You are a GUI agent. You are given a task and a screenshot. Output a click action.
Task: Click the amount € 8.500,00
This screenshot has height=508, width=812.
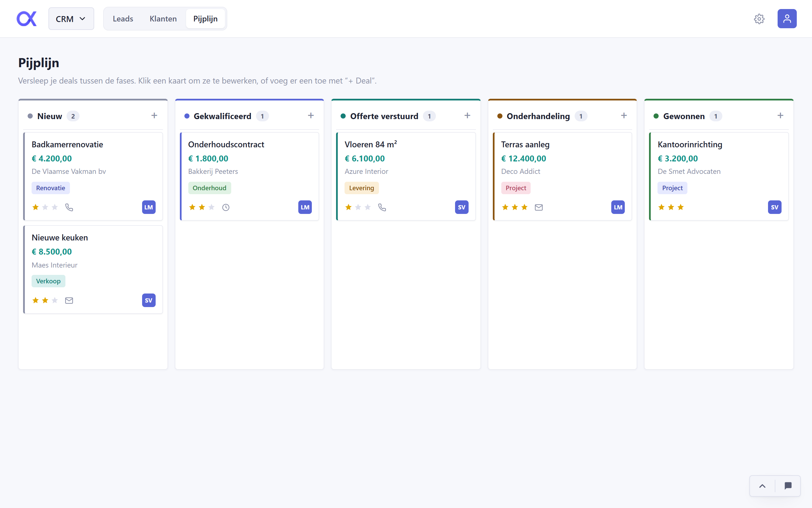coord(52,252)
